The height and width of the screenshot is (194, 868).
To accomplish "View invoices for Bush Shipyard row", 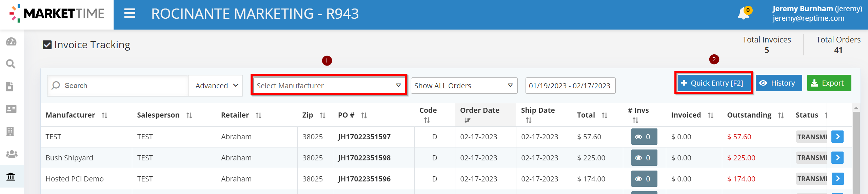I will (x=644, y=158).
